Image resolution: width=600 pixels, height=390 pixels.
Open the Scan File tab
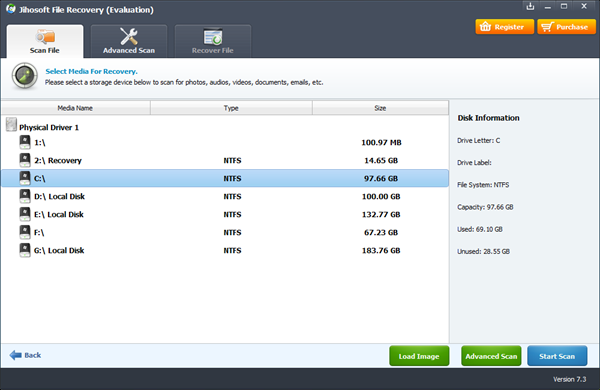[x=45, y=41]
